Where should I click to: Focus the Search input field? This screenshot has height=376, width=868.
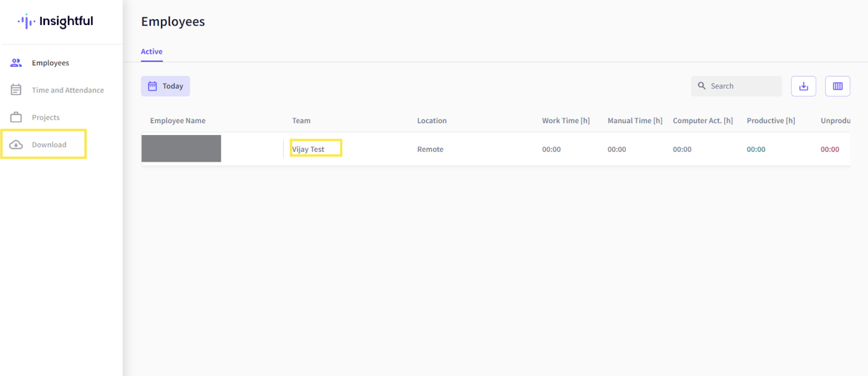click(737, 86)
